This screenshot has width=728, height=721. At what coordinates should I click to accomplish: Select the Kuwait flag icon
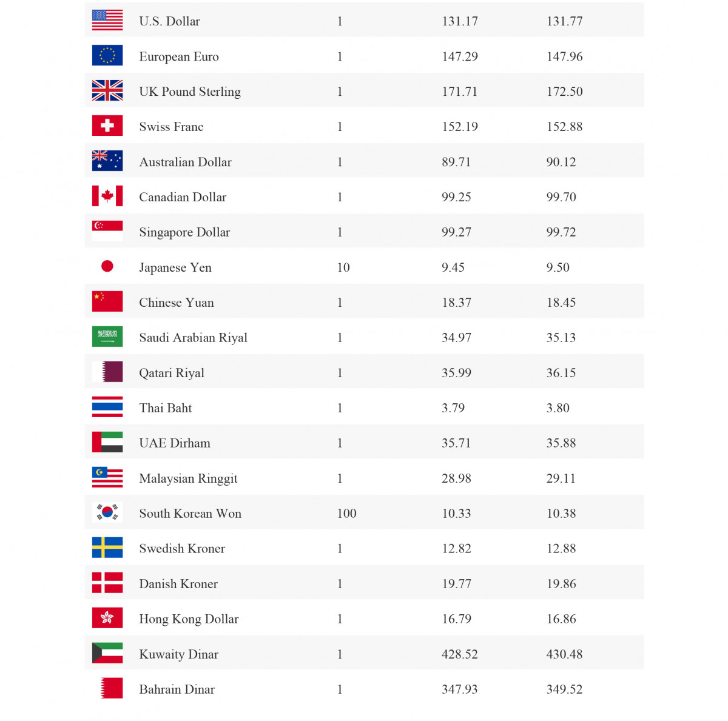coord(107,653)
